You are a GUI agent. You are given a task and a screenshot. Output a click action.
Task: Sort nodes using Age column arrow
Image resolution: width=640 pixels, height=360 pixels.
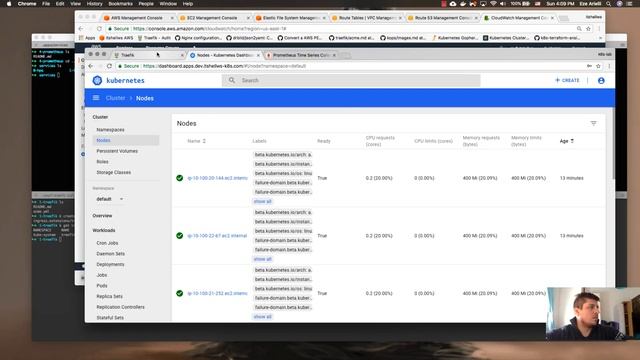pos(572,141)
